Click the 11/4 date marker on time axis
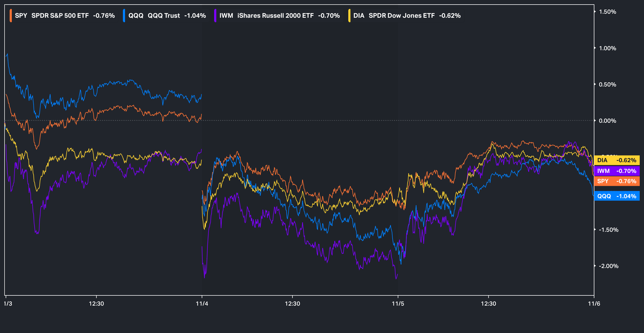 [202, 304]
